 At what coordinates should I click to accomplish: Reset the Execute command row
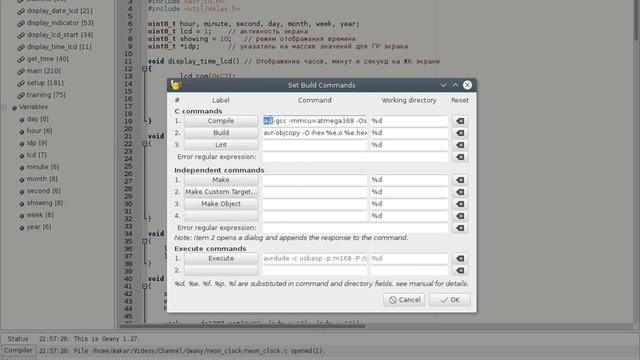click(460, 258)
